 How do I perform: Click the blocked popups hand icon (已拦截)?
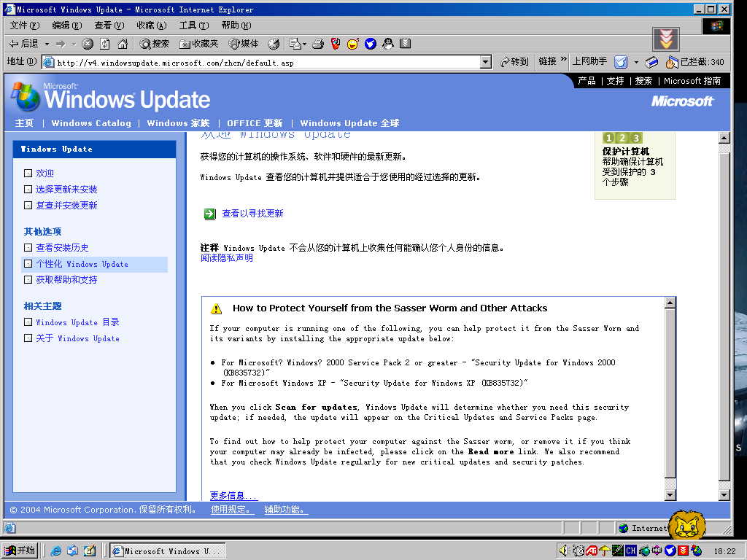pyautogui.click(x=672, y=62)
